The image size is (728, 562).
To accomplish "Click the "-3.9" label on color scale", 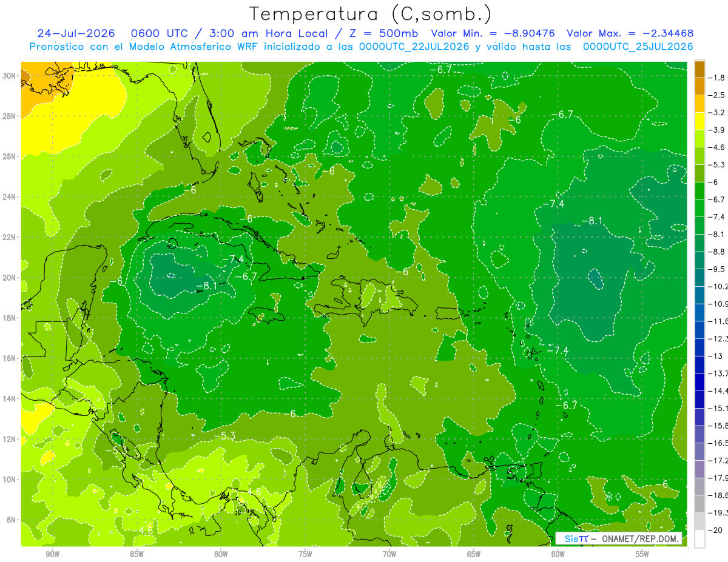I will (718, 130).
